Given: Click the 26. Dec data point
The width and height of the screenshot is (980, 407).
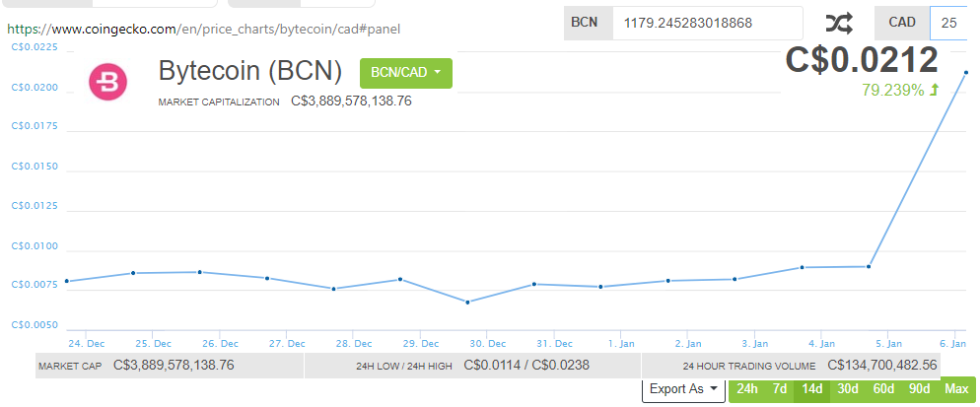Looking at the screenshot, I should pos(200,272).
